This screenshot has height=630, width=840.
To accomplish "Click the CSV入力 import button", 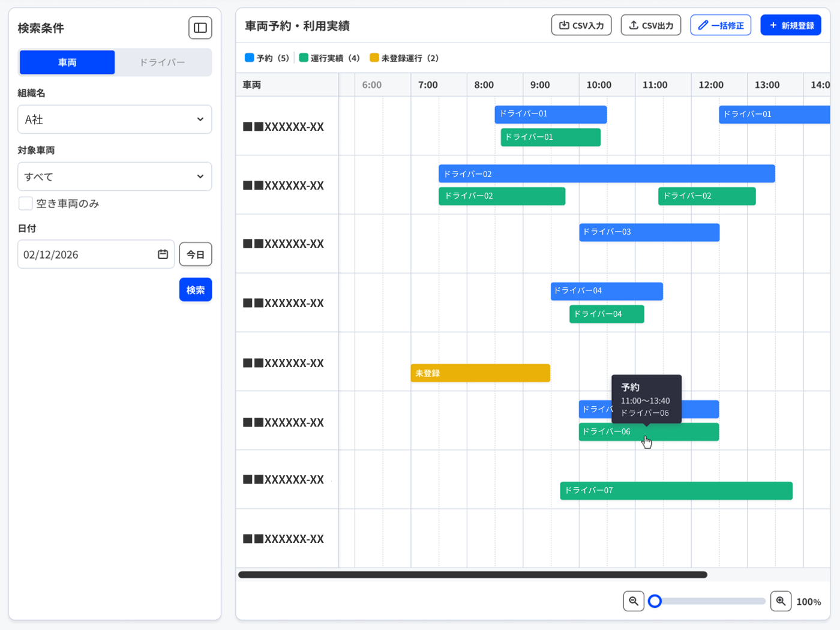I will 581,25.
